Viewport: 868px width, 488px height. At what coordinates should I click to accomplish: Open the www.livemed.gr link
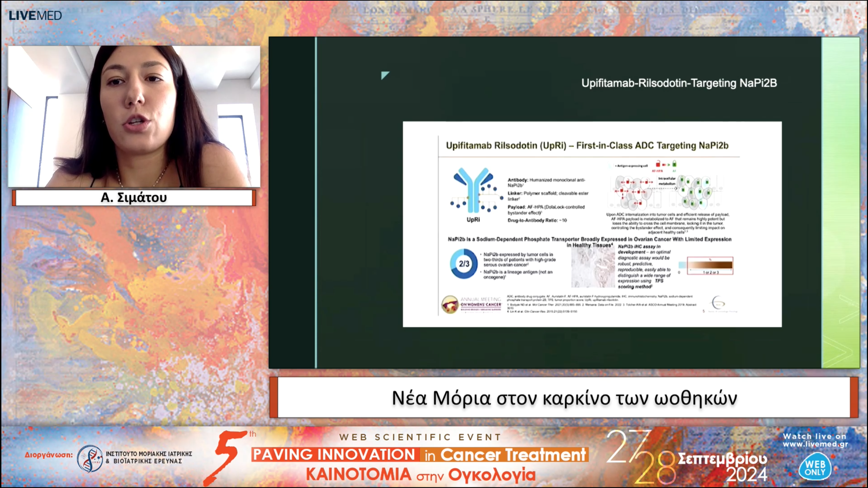(815, 444)
